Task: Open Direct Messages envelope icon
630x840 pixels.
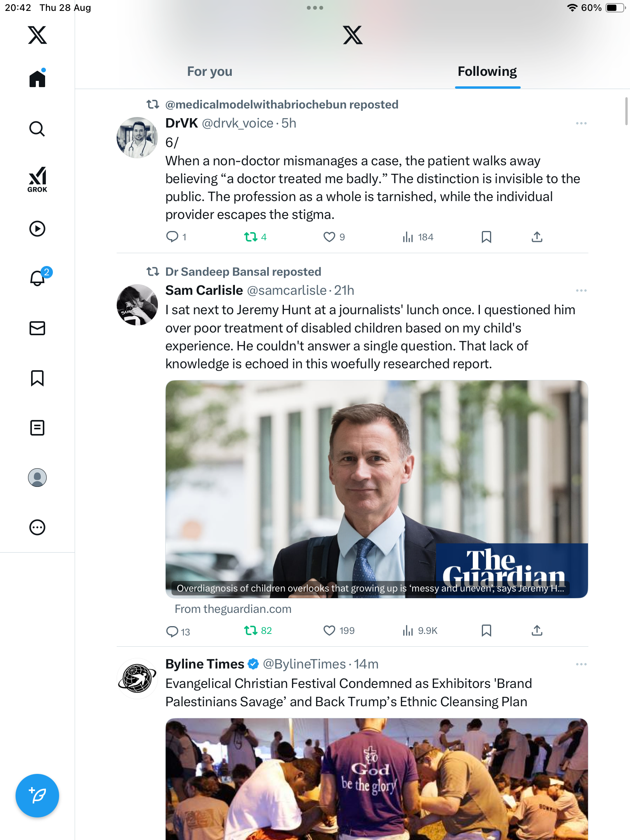Action: [x=37, y=328]
